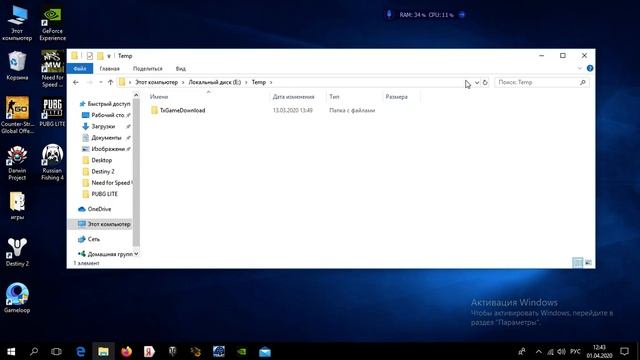Click navigation pane scroll up arrow

[x=136, y=95]
